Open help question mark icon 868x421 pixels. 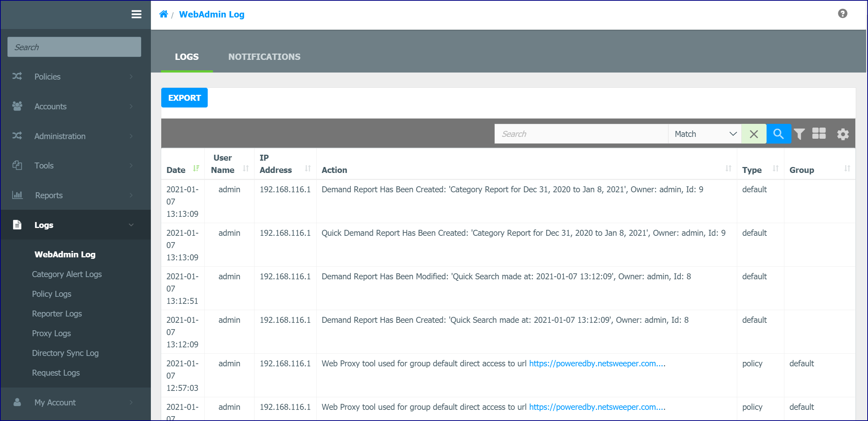(843, 14)
